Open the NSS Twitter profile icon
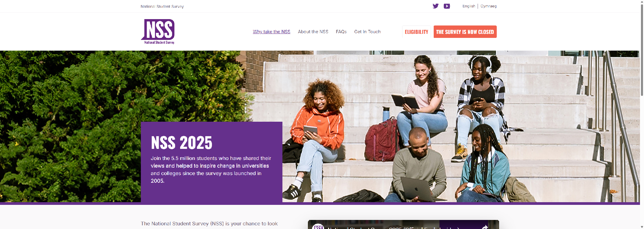 435,6
